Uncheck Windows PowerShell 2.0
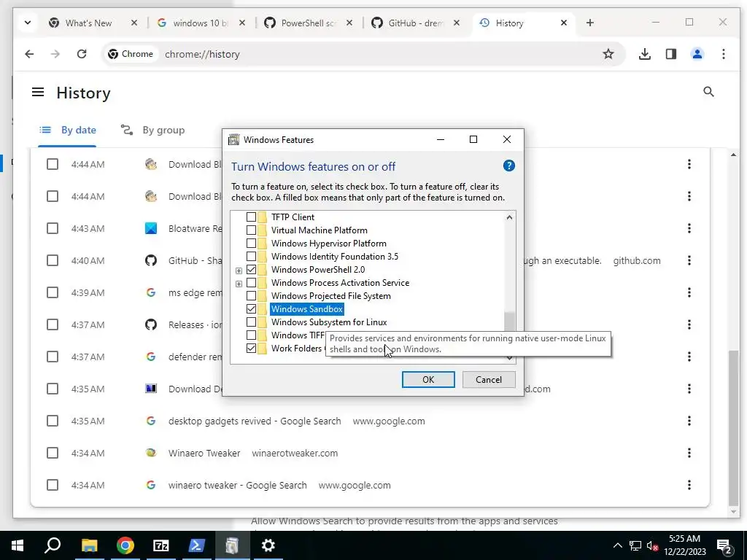This screenshot has height=560, width=747. (x=251, y=270)
